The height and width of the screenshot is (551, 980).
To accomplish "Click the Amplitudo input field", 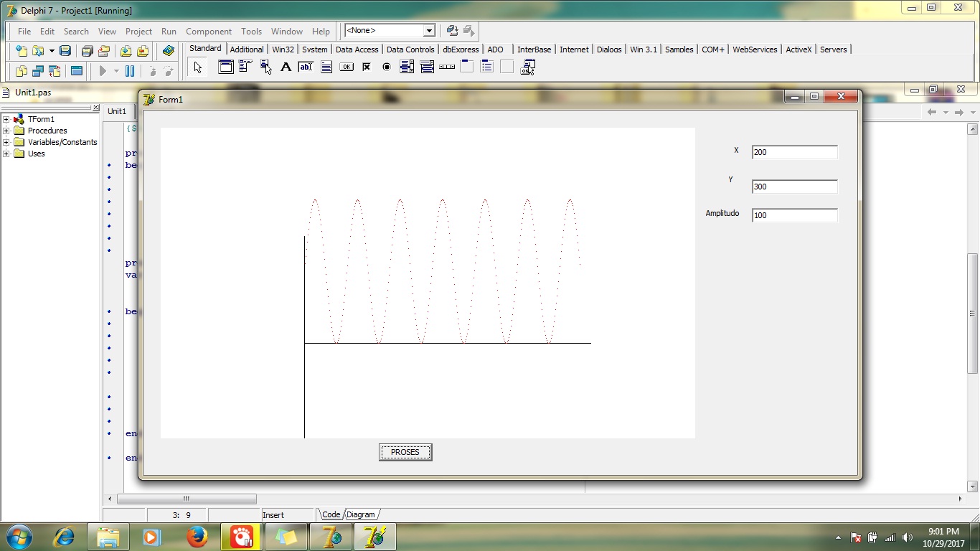I will click(794, 215).
